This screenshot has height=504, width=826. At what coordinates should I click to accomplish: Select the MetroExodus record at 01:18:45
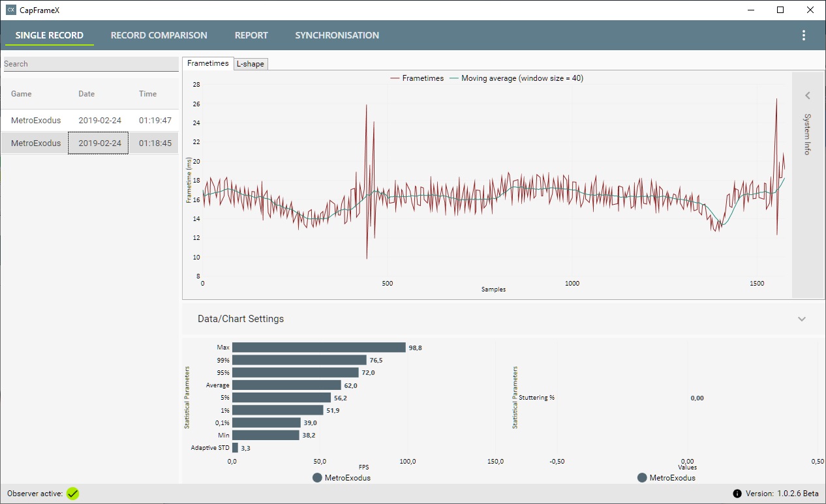point(89,143)
